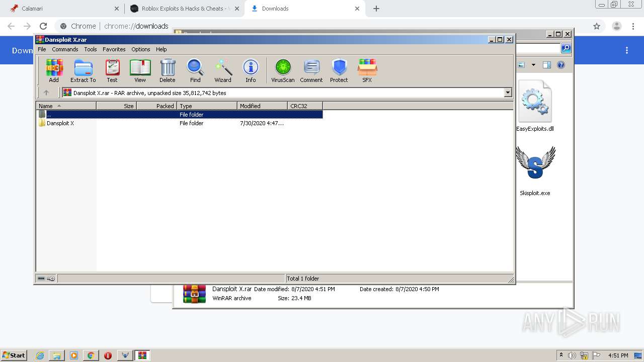
Task: Open the Downloads page three-dot menu
Action: [x=627, y=50]
